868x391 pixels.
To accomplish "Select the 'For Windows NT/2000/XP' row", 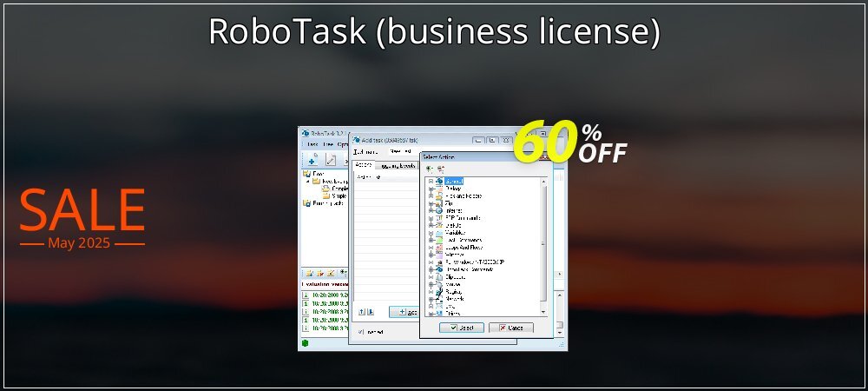I will [x=475, y=262].
